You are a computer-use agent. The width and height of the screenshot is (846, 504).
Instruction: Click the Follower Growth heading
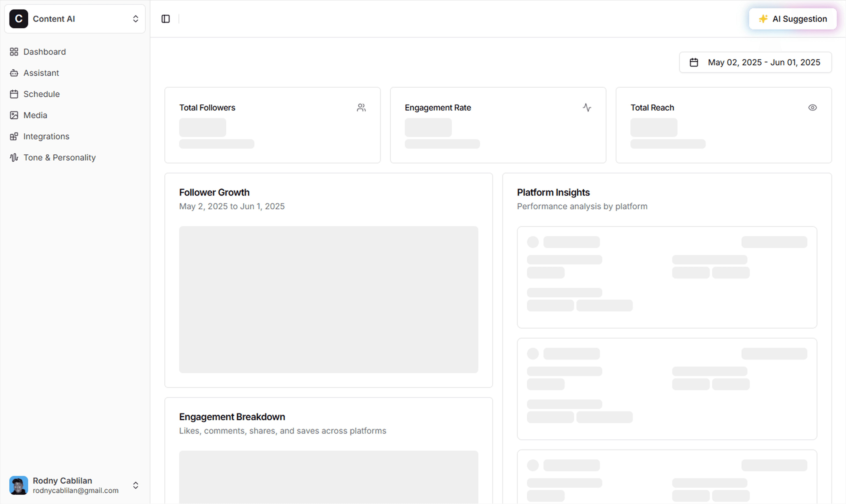point(214,192)
